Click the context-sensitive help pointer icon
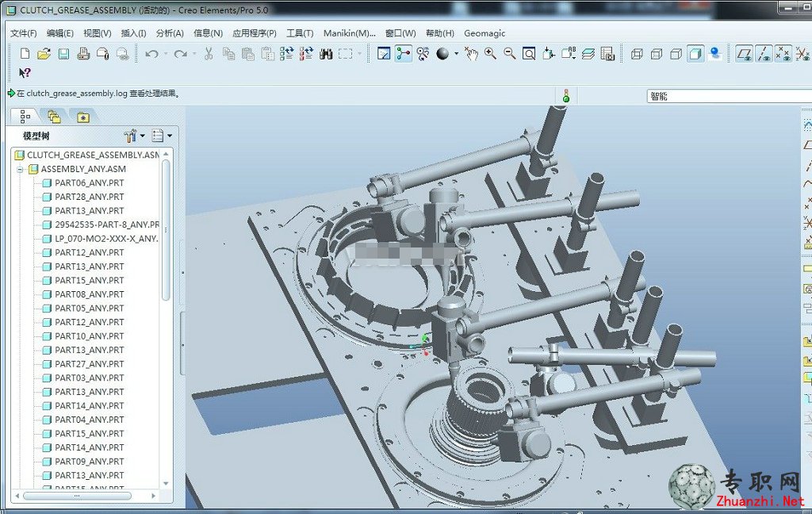The height and width of the screenshot is (514, 812). click(x=25, y=73)
